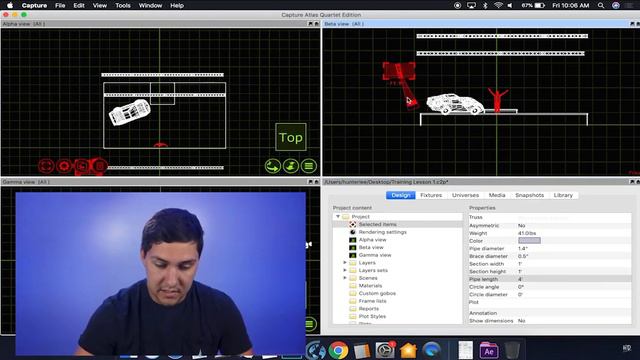Switch to the Media tab

[x=497, y=195]
